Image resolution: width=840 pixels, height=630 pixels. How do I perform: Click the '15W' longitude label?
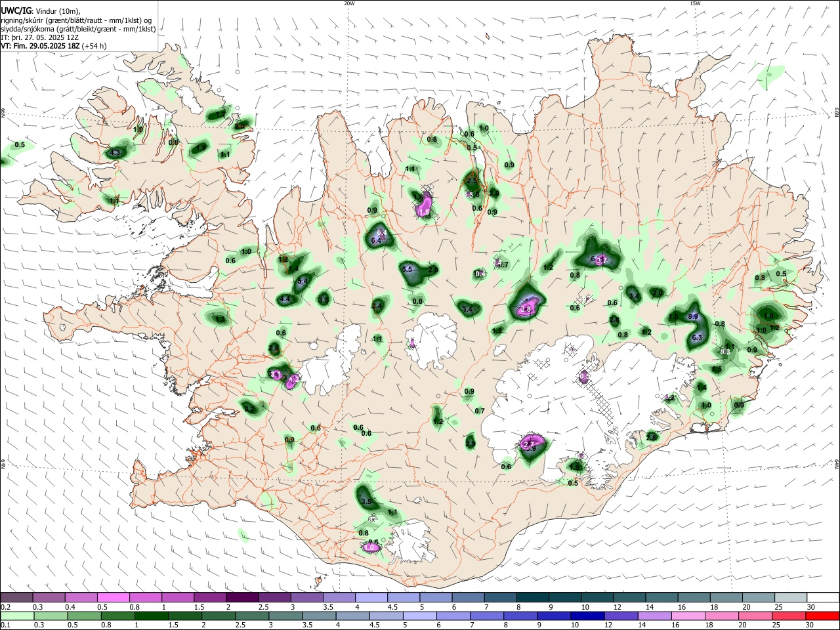(x=695, y=3)
